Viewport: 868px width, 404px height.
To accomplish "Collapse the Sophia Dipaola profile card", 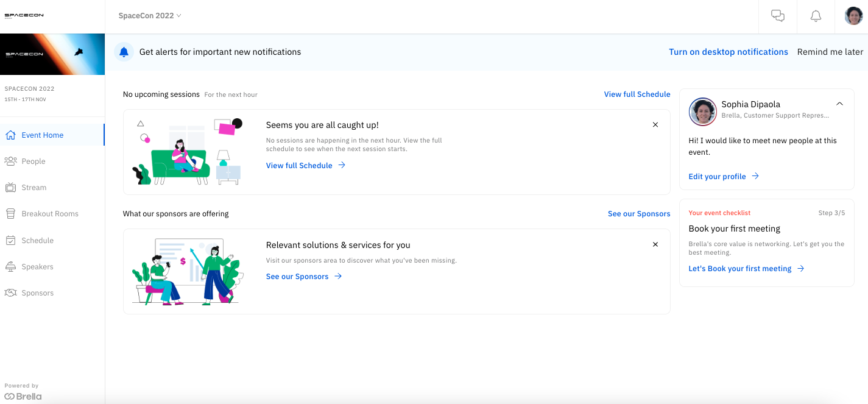I will [839, 104].
